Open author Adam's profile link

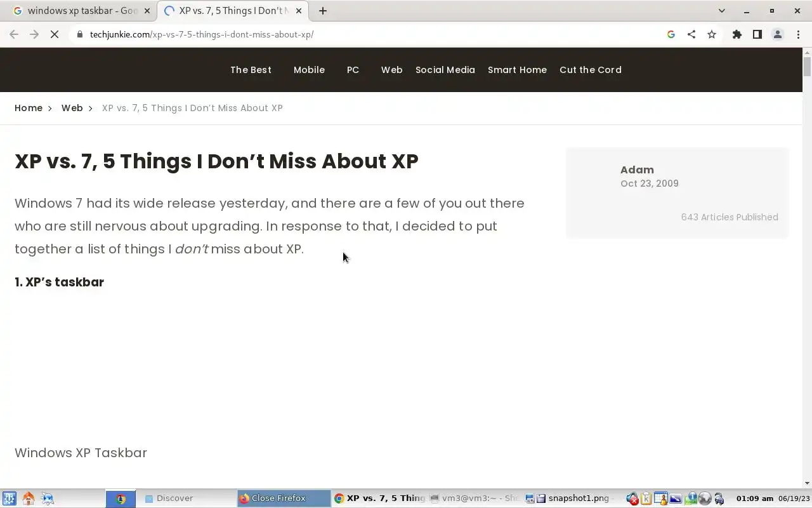point(637,170)
